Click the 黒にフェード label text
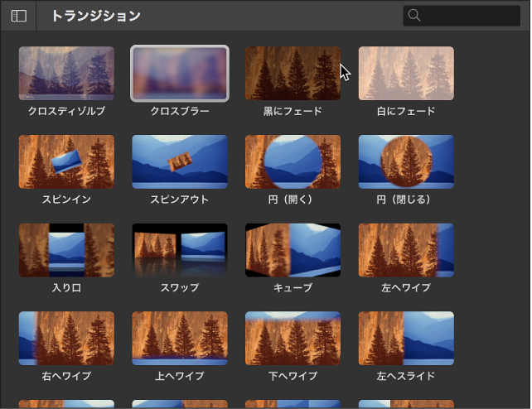The image size is (532, 409). click(293, 111)
